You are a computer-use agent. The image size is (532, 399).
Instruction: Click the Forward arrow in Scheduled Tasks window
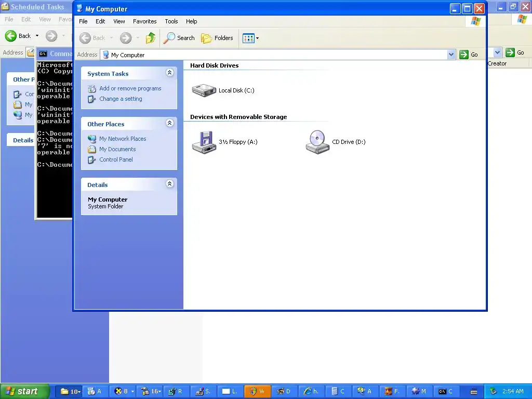[51, 36]
